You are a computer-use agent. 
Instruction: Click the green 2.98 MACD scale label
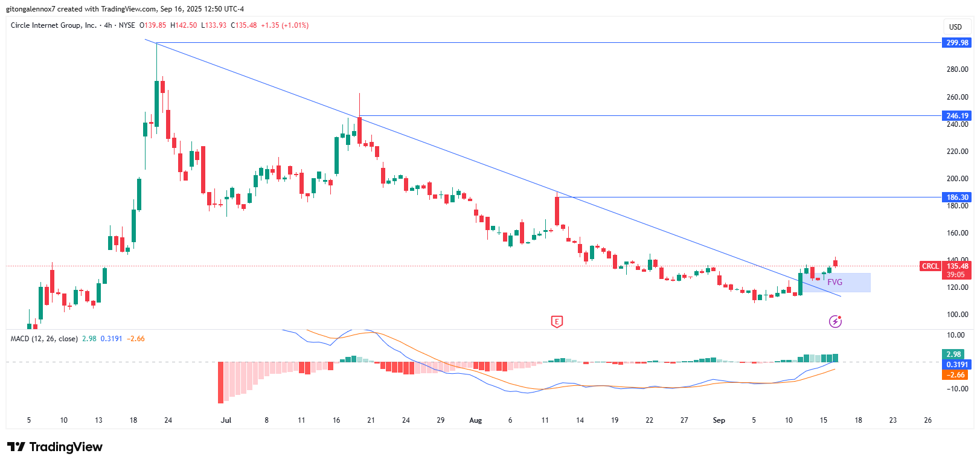953,354
